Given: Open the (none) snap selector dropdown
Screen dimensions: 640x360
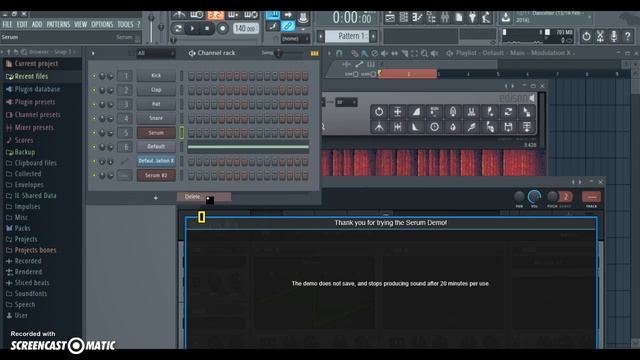Looking at the screenshot, I should click(x=296, y=39).
